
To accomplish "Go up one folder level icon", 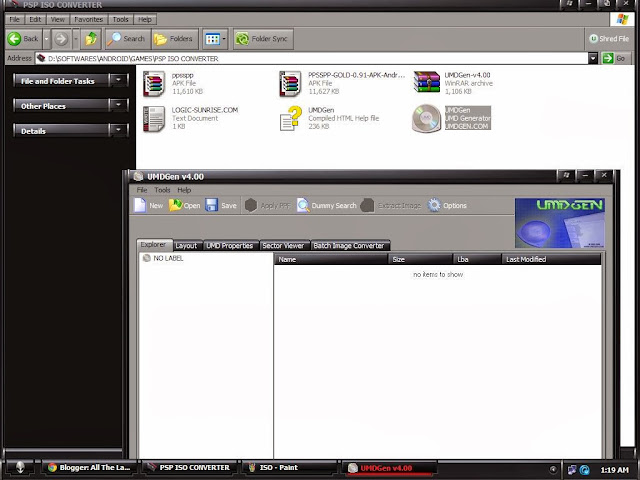I will pyautogui.click(x=91, y=39).
